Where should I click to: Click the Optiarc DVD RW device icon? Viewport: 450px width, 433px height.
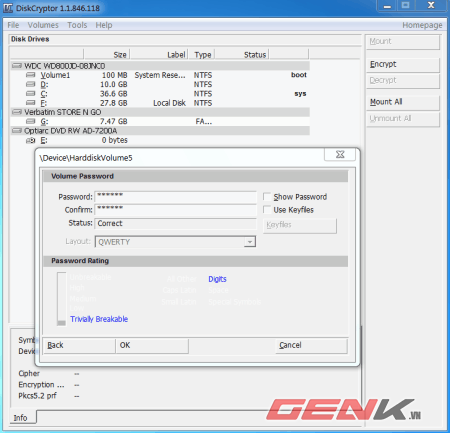[17, 131]
